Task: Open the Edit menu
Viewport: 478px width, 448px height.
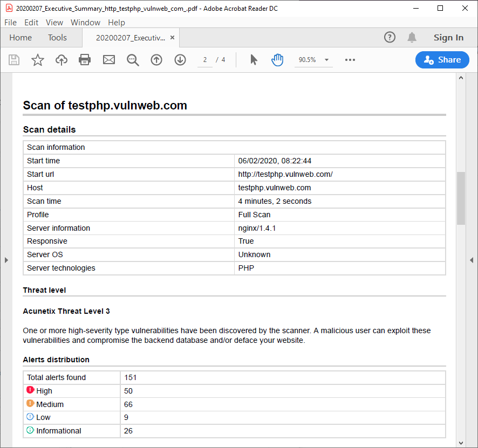Action: click(x=31, y=23)
